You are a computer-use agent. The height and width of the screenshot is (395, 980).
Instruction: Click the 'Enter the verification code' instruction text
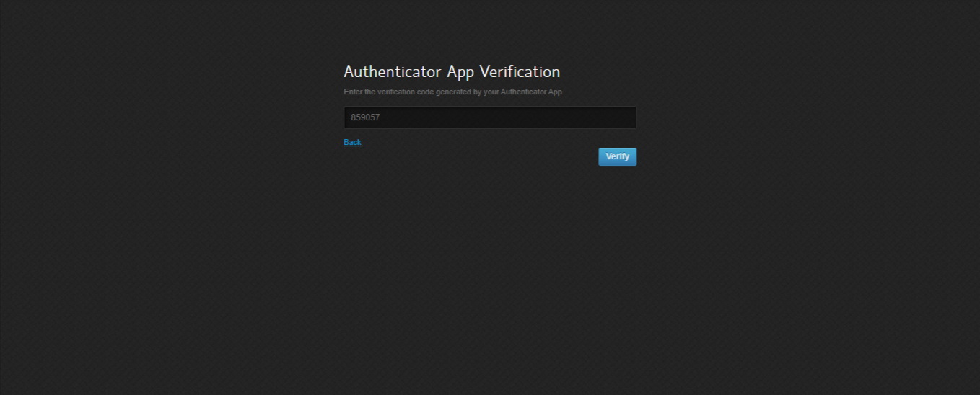tap(452, 92)
